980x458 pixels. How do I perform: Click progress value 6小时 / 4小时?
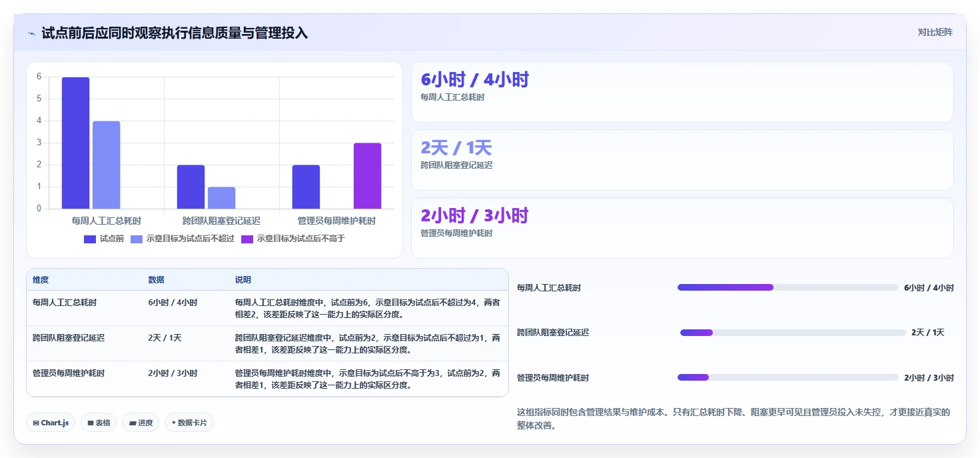pos(929,288)
